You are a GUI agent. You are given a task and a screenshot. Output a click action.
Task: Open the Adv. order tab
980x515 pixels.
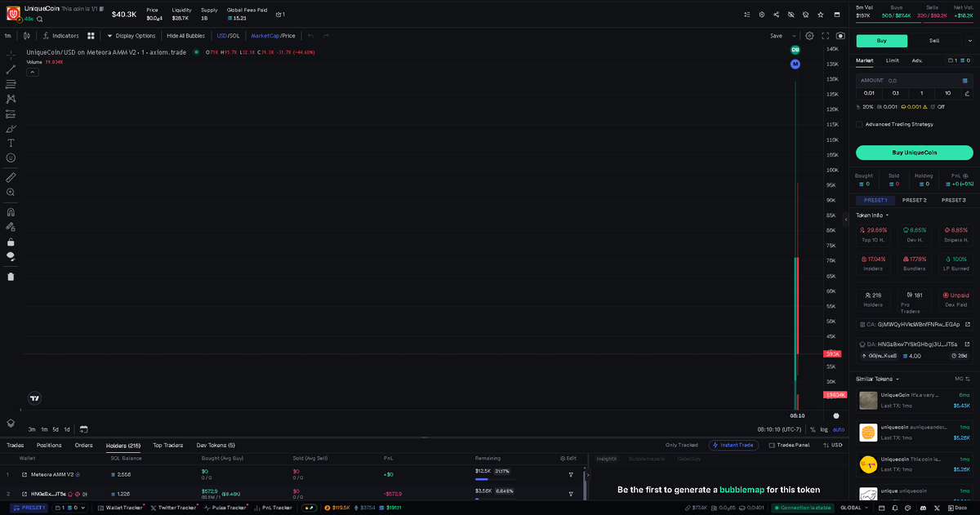[x=917, y=60]
